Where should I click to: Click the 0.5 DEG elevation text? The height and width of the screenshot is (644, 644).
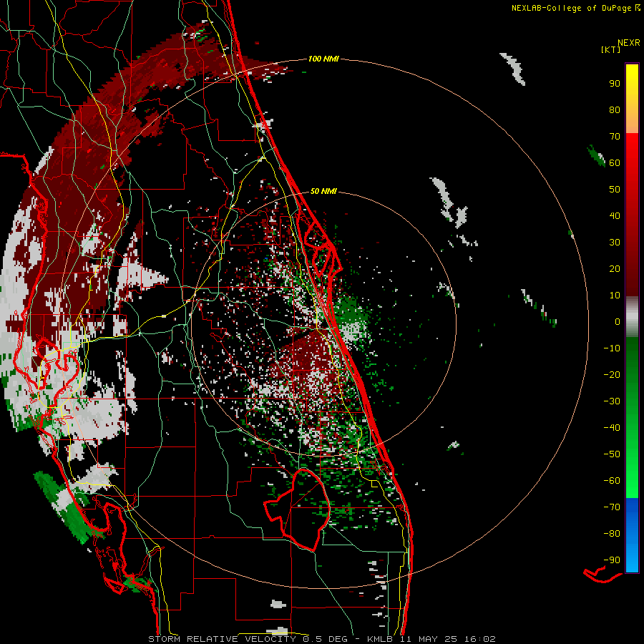point(326,639)
